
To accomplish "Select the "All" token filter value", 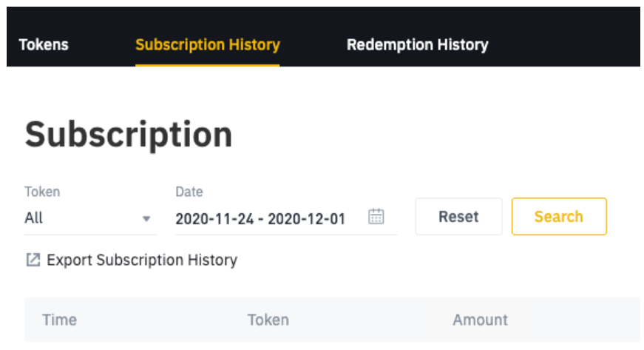I will [x=34, y=218].
